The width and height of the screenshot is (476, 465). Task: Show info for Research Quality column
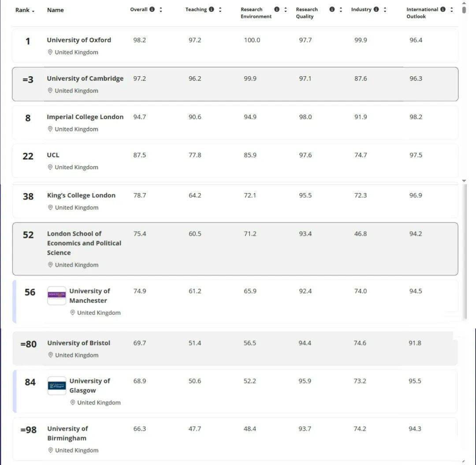pos(332,9)
